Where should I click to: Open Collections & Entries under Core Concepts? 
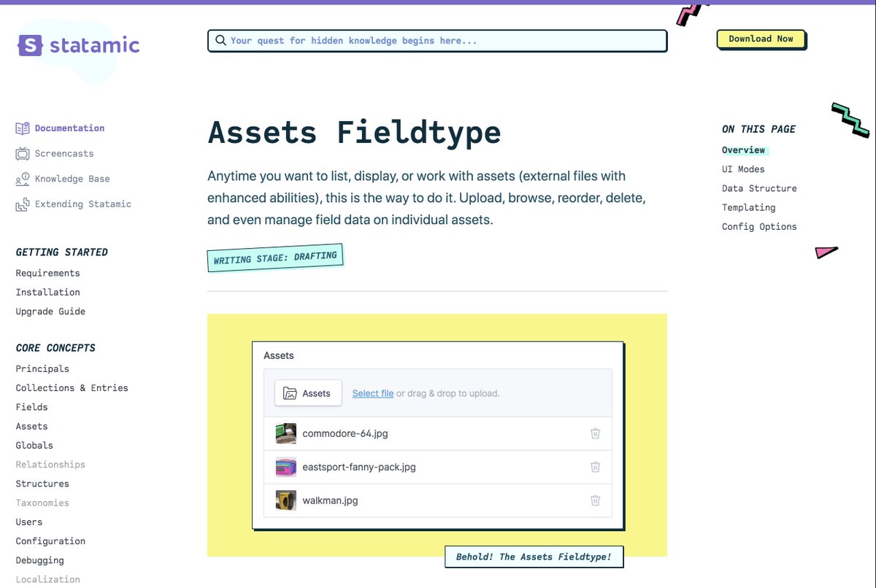coord(72,387)
